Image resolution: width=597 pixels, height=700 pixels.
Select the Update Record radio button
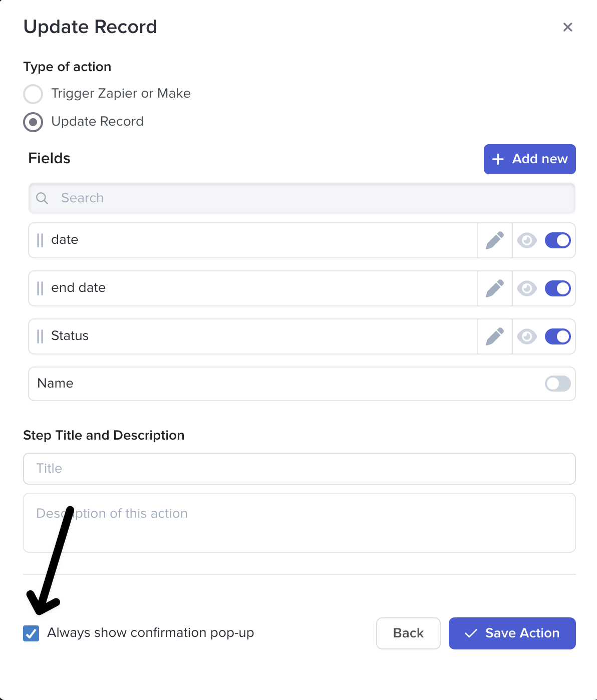[33, 122]
